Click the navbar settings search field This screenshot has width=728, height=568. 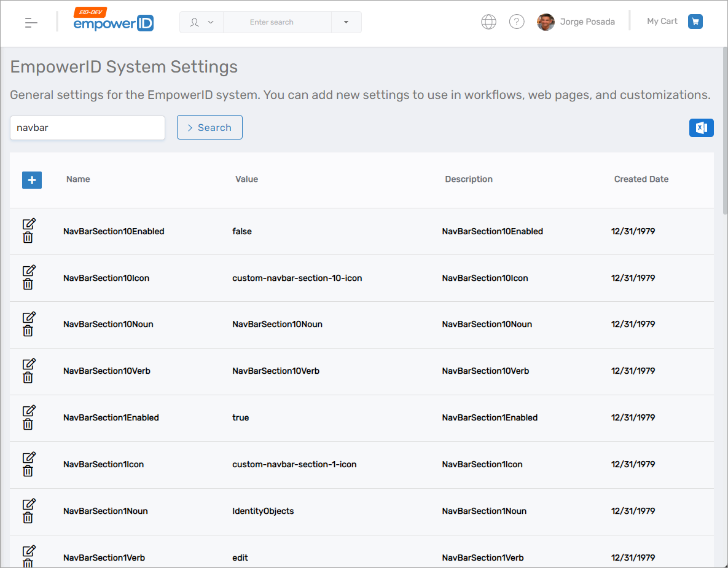pyautogui.click(x=87, y=127)
